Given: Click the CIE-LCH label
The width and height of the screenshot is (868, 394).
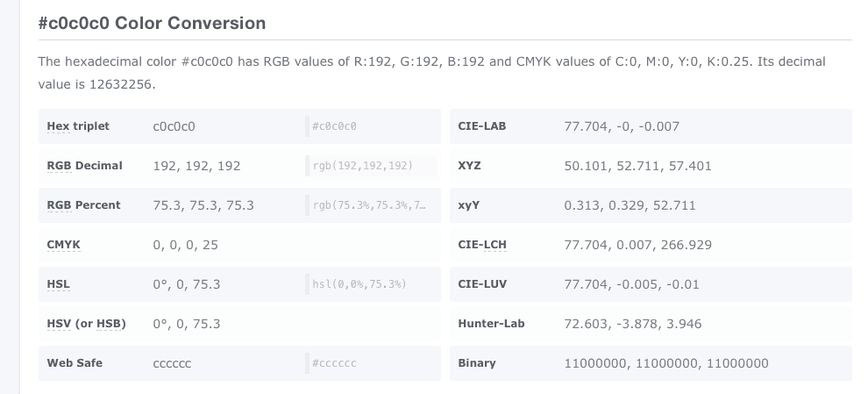Looking at the screenshot, I should (x=481, y=245).
